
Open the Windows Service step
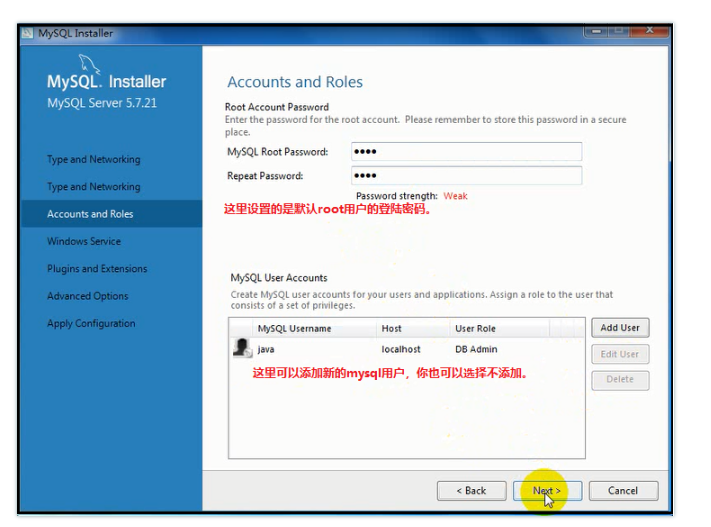[84, 241]
